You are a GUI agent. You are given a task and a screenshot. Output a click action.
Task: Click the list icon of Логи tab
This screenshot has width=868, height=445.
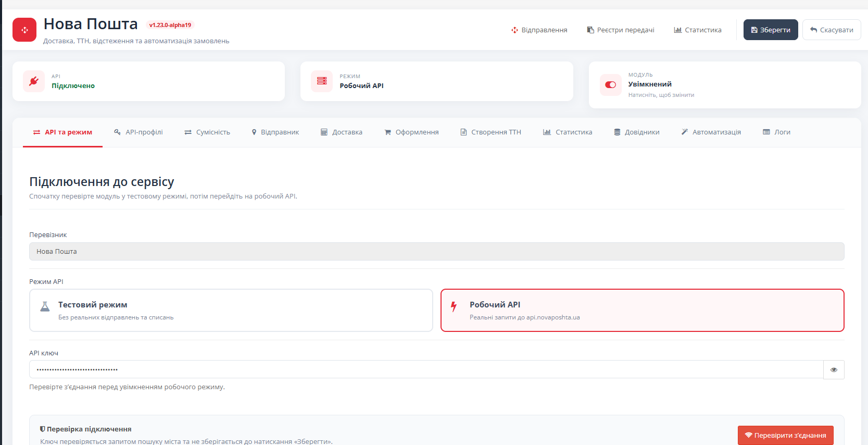tap(766, 132)
